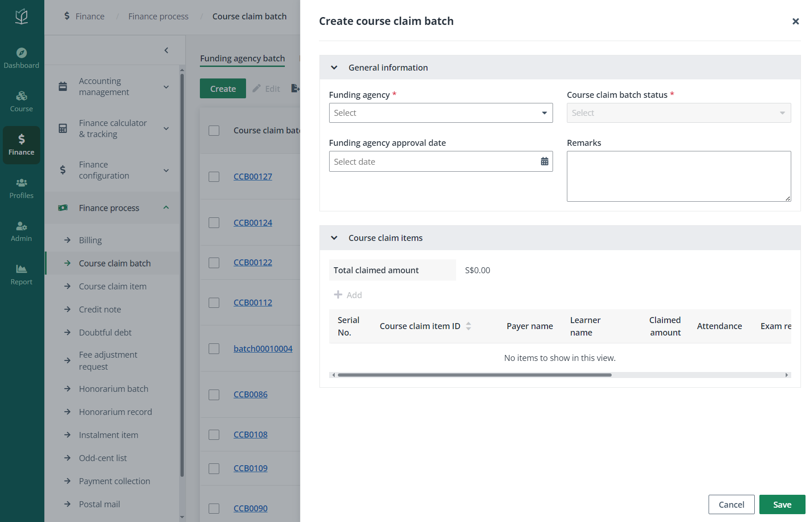Click sidebar scrollbar down arrow
812x522 pixels.
click(x=182, y=517)
